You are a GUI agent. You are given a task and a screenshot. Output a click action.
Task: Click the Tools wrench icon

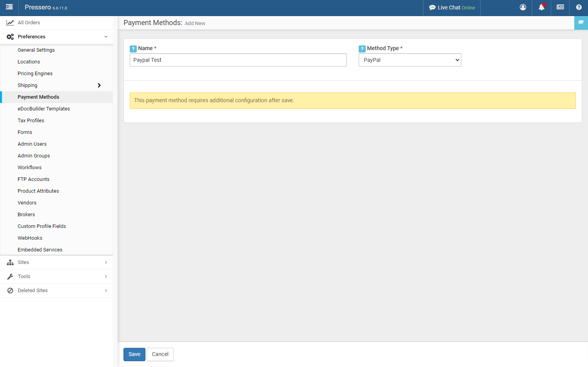pyautogui.click(x=10, y=277)
